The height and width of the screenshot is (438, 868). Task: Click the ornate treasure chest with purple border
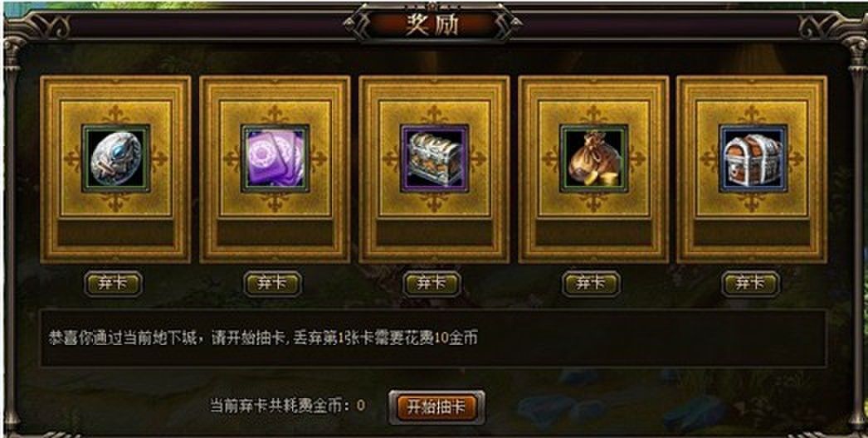click(435, 158)
